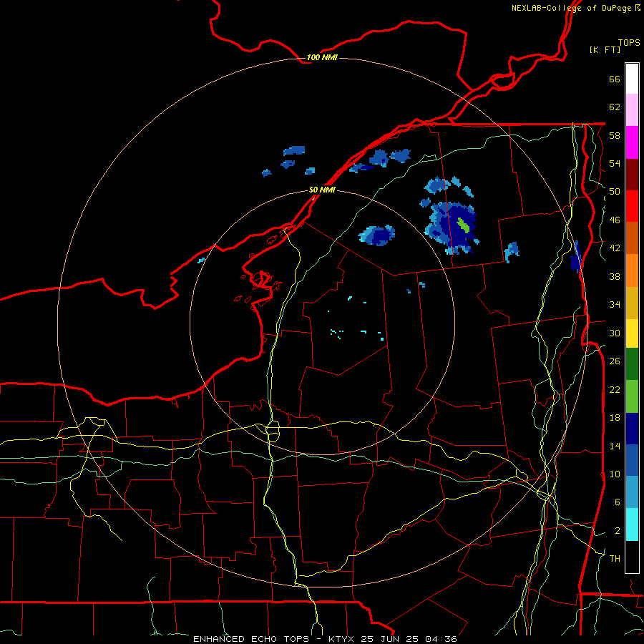Click the legend value '34'
644x644 pixels.
(x=615, y=305)
